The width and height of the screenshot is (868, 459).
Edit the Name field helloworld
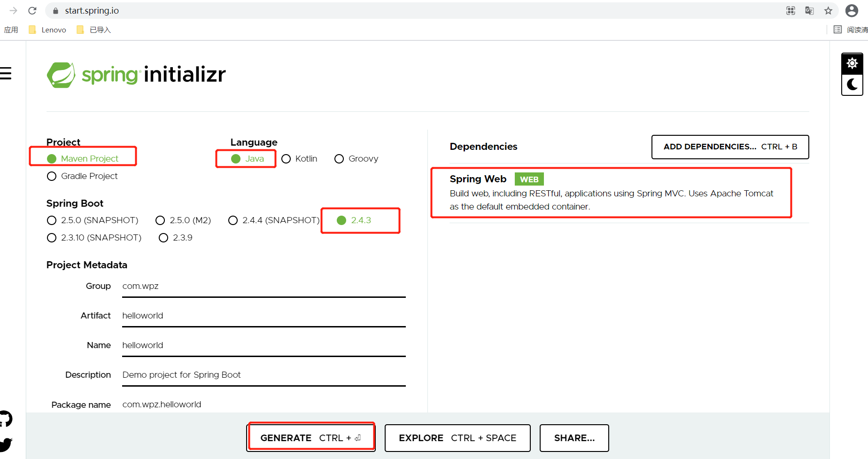pyautogui.click(x=264, y=346)
